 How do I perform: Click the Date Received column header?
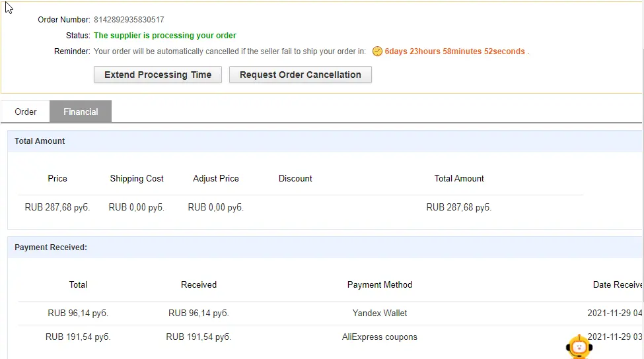coord(618,284)
